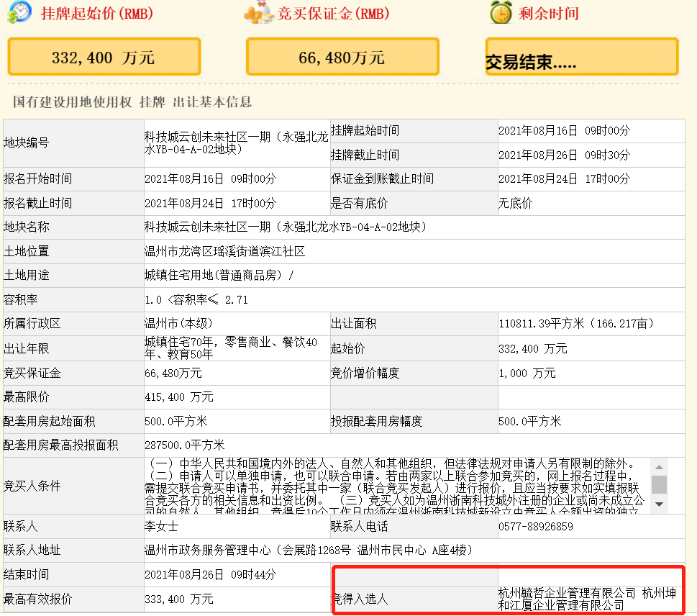This screenshot has height=616, width=697.
Task: Click the 出让面积 label
Action: coord(353,323)
